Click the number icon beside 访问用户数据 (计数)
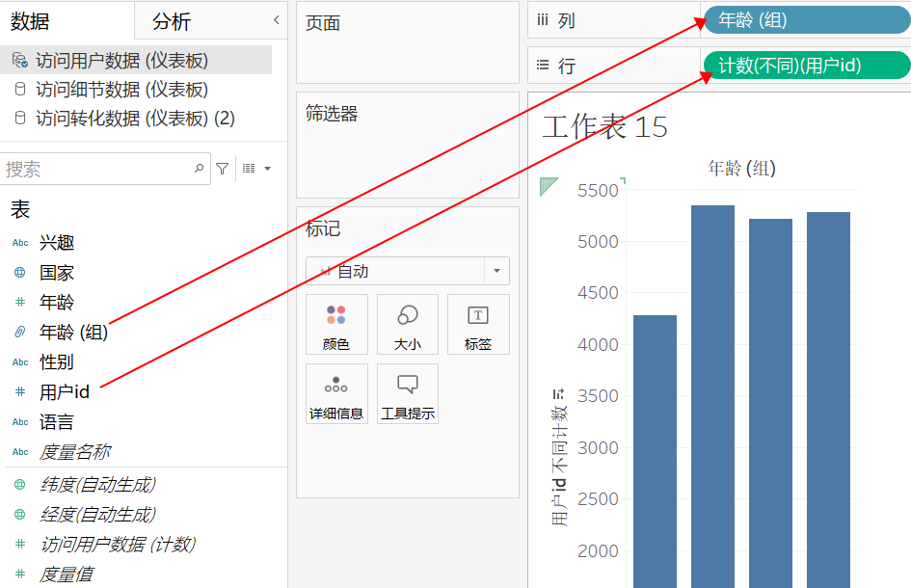 point(19,544)
